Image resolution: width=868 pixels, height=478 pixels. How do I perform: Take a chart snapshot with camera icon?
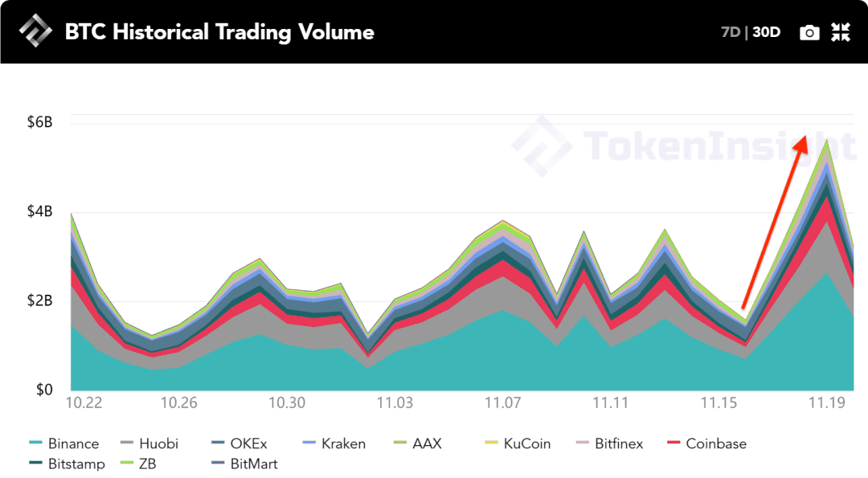tap(809, 33)
